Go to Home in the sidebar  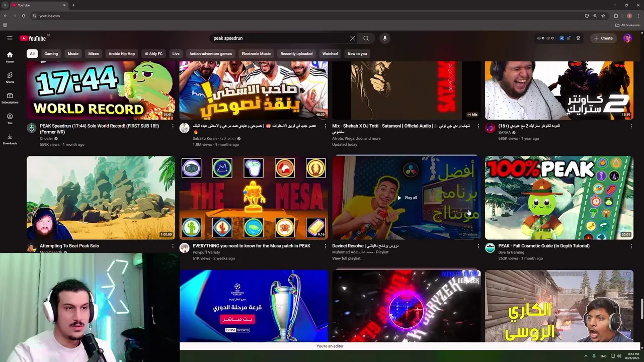coord(10,57)
